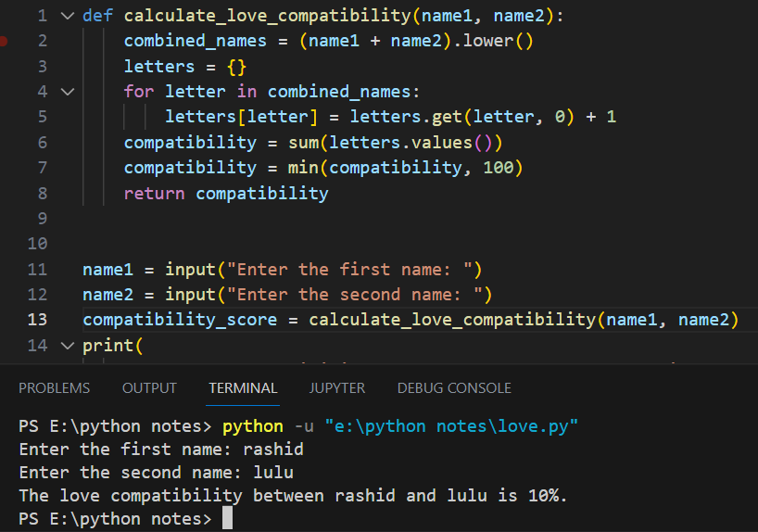Click 'rashid' input in terminal output
Image resolution: width=758 pixels, height=532 pixels.
(x=273, y=450)
